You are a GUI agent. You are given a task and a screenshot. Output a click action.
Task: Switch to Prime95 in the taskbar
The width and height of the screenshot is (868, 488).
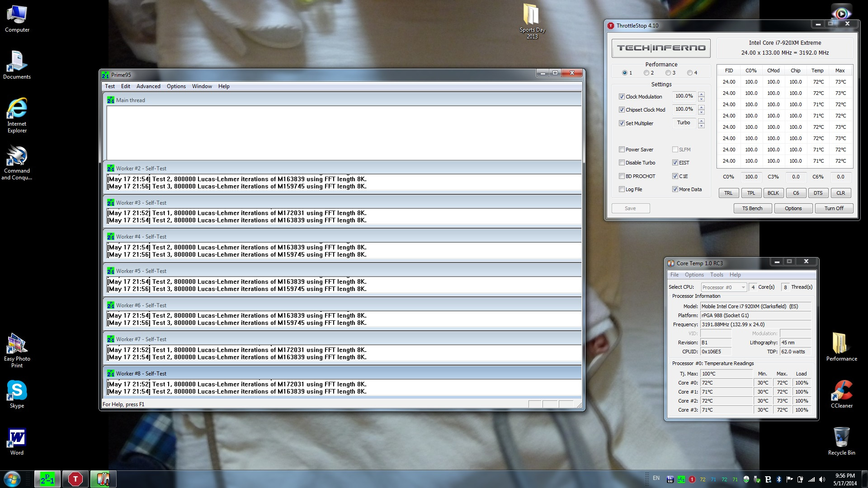(47, 479)
